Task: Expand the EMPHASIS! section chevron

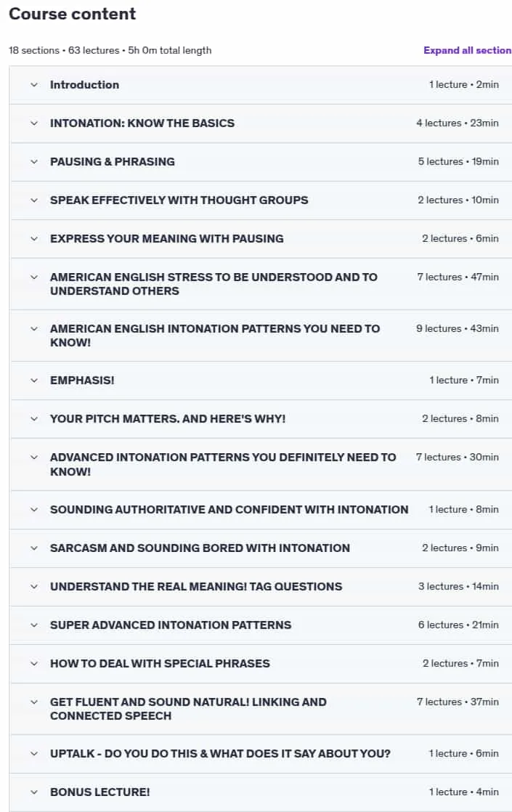Action: (34, 381)
